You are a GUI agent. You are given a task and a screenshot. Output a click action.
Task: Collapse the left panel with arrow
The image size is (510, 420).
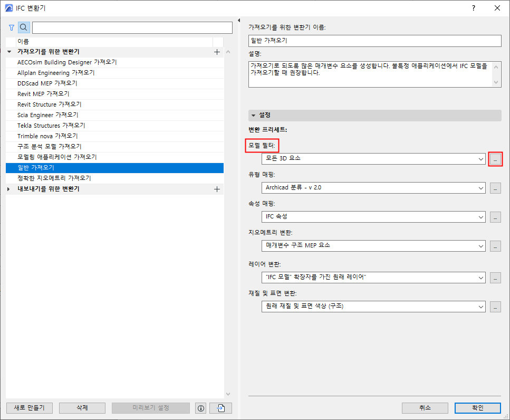click(239, 21)
